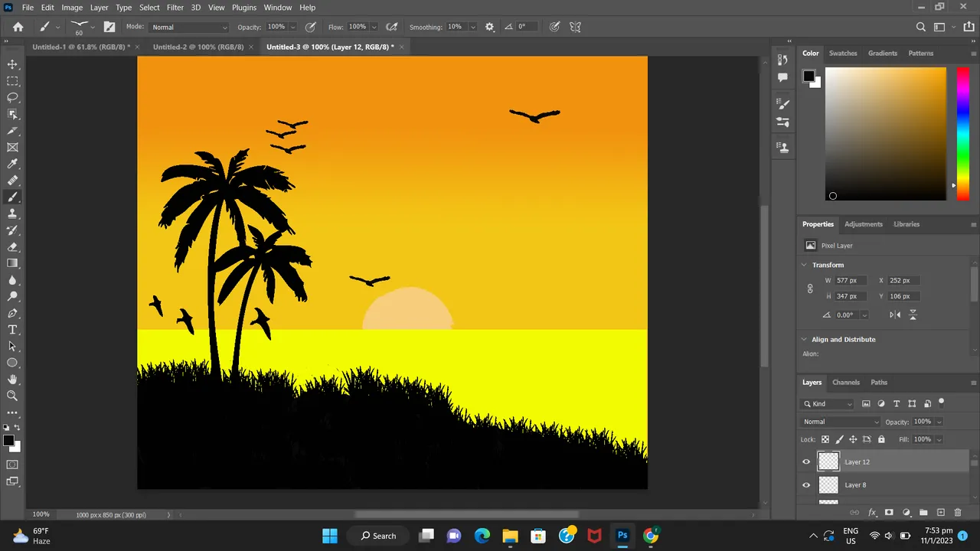Toggle lock all padlock
This screenshot has width=980, height=551.
coord(881,439)
